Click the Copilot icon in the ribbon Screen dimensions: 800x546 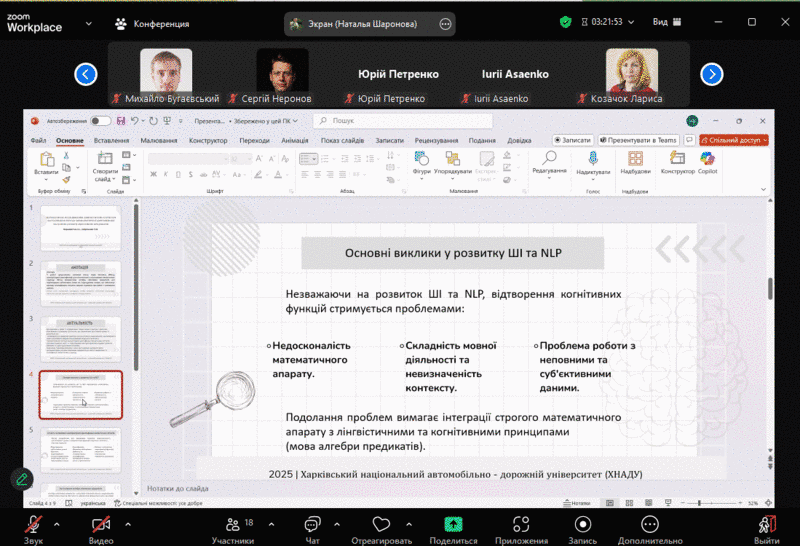708,160
